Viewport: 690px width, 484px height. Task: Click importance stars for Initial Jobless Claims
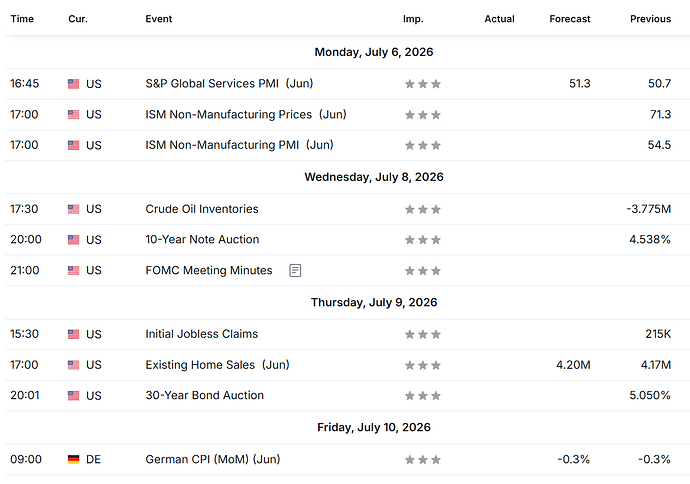pyautogui.click(x=422, y=334)
